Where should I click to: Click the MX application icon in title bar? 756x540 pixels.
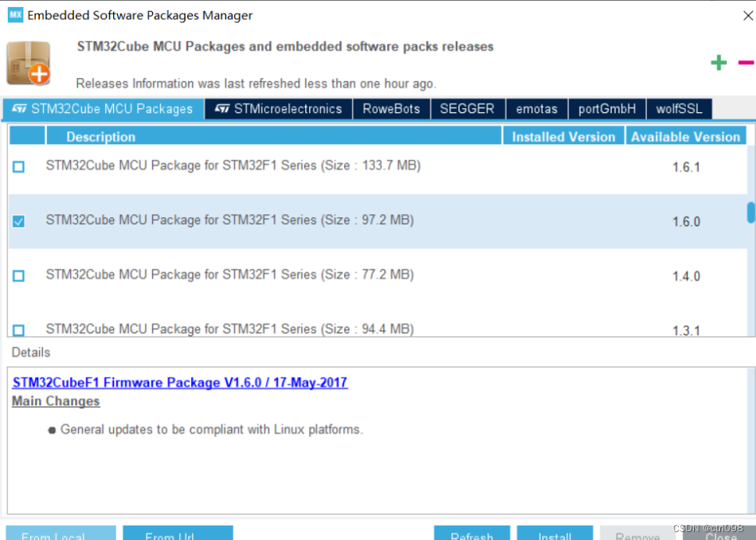pos(15,15)
